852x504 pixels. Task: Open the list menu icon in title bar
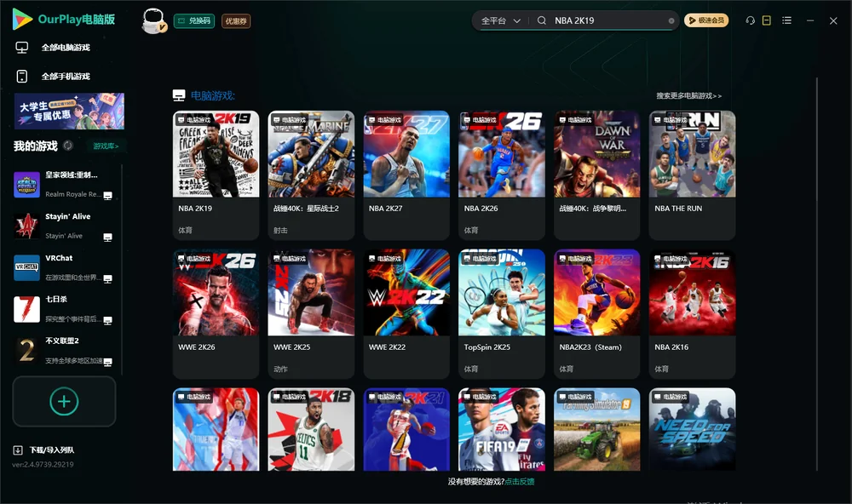pos(786,20)
